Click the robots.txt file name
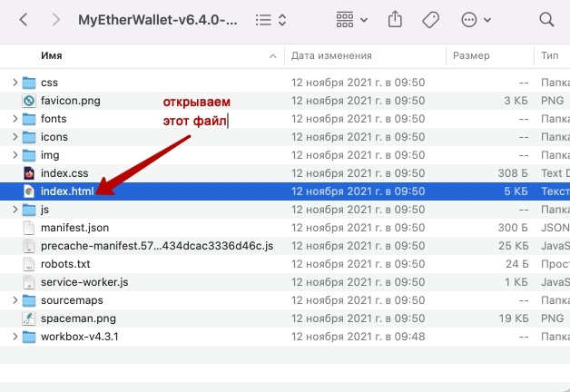Viewport: 570px width, 392px height. click(x=65, y=264)
